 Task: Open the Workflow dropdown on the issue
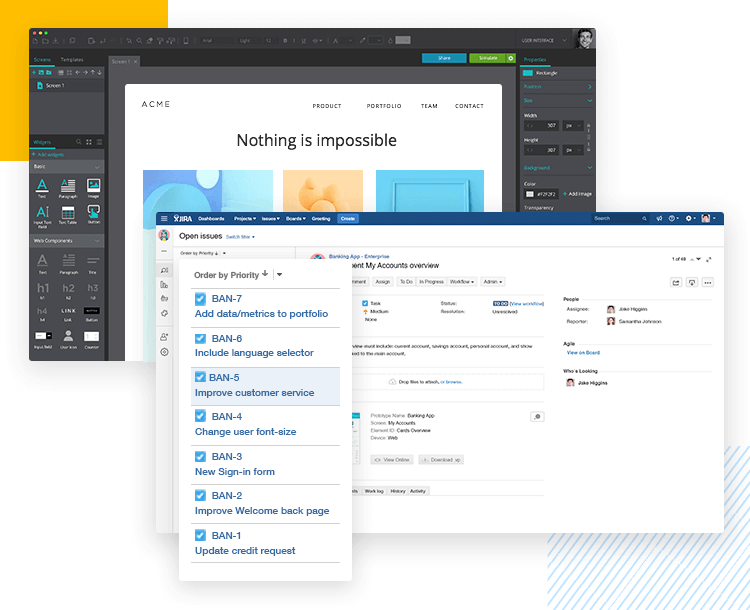[x=462, y=282]
